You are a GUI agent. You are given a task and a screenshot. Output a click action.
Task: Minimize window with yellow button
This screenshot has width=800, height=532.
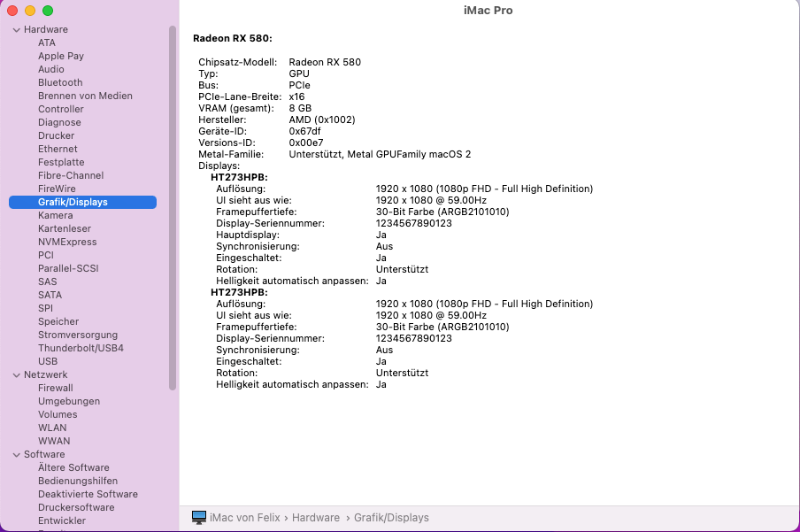[x=30, y=11]
